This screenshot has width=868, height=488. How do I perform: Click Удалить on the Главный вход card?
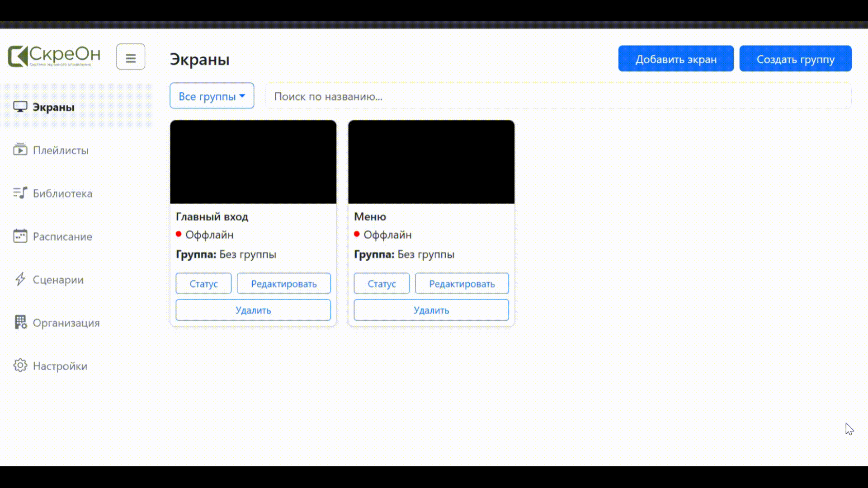click(x=253, y=310)
